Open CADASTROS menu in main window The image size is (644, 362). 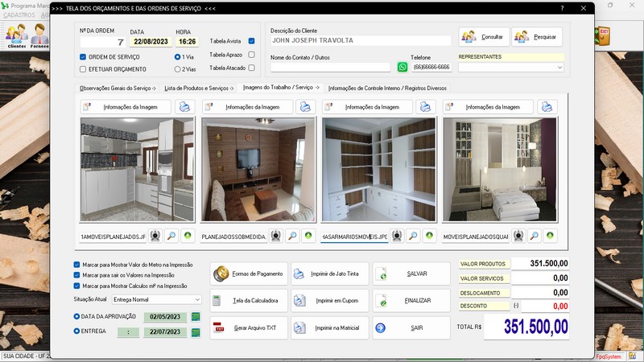[19, 14]
